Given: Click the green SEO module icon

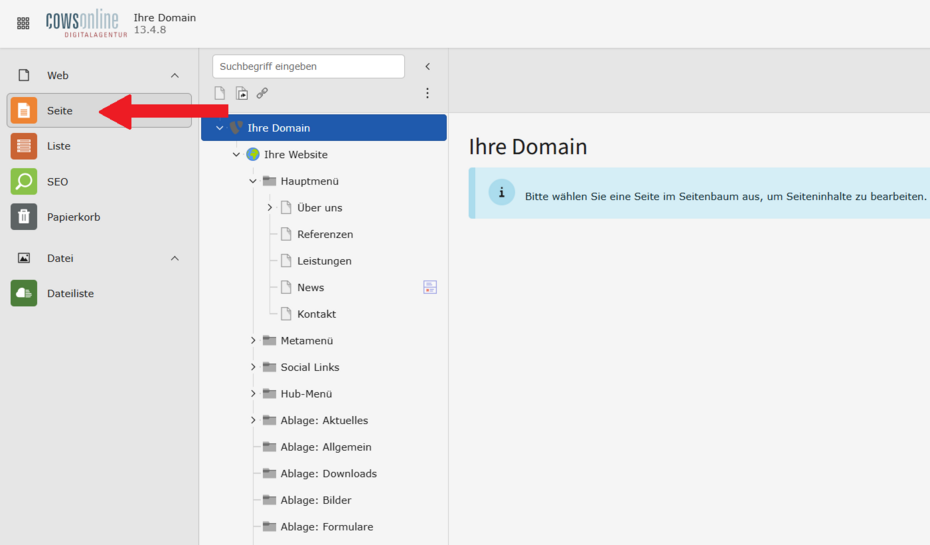Looking at the screenshot, I should pos(24,182).
